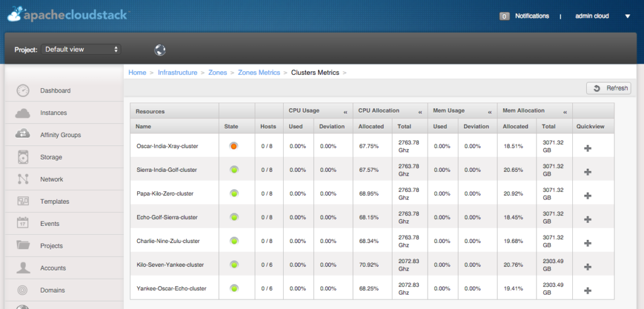Expand the admin cloud user menu
The image size is (644, 309).
(x=627, y=16)
